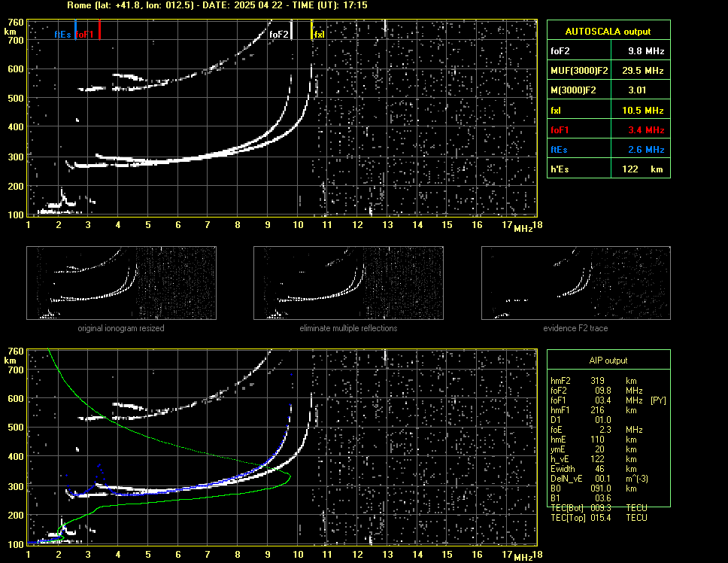
Task: Click the fxI label in AUTOSCALA table
Action: coord(556,111)
